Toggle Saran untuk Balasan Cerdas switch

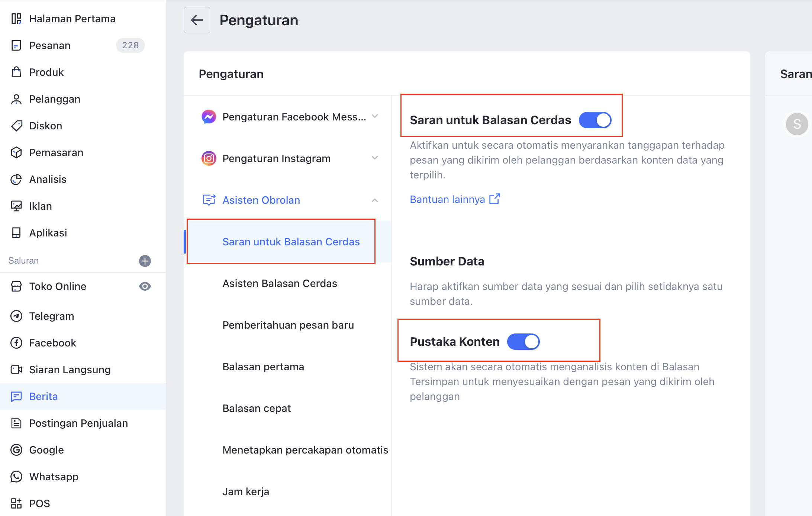click(x=595, y=120)
